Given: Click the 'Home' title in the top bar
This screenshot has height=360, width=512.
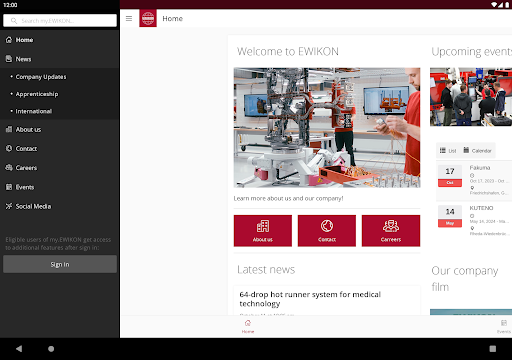Looking at the screenshot, I should pos(173,19).
